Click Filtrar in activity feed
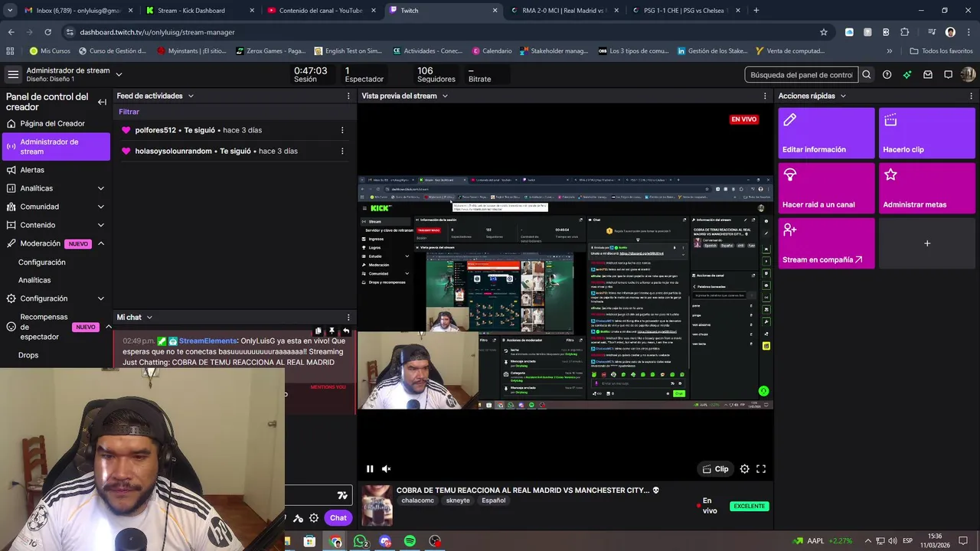 click(x=129, y=112)
